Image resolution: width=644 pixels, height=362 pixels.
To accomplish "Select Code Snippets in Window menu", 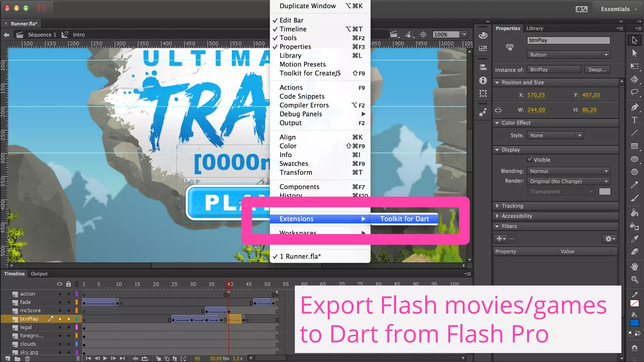I will (320, 96).
